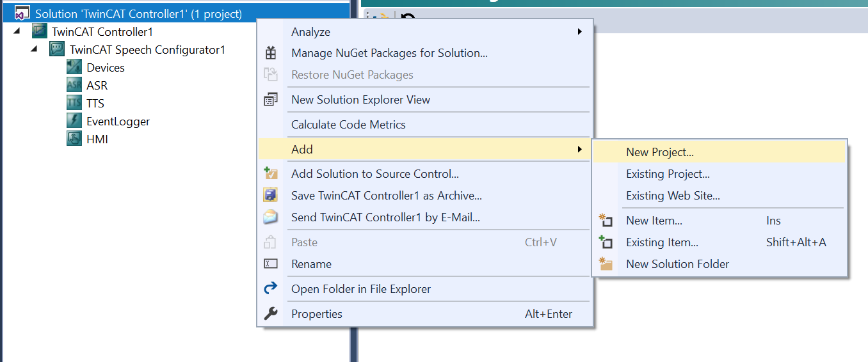The width and height of the screenshot is (868, 362).
Task: Click the EventLogger lightning icon
Action: point(74,121)
